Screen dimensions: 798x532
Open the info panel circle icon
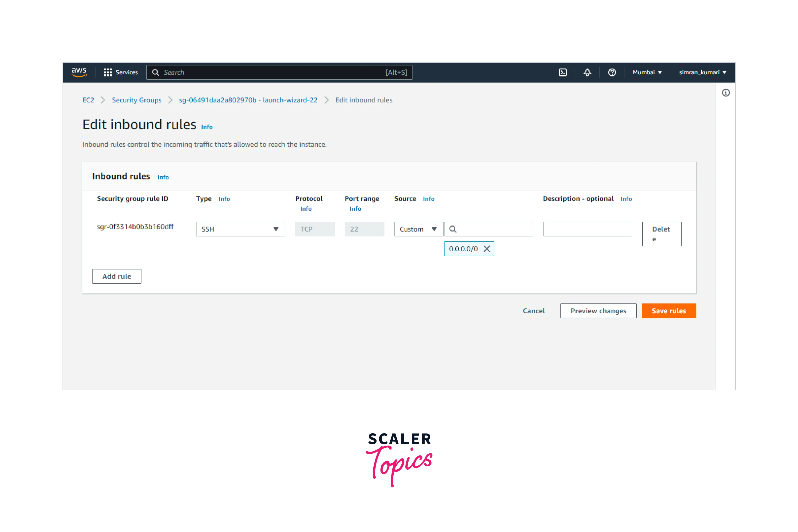point(725,93)
